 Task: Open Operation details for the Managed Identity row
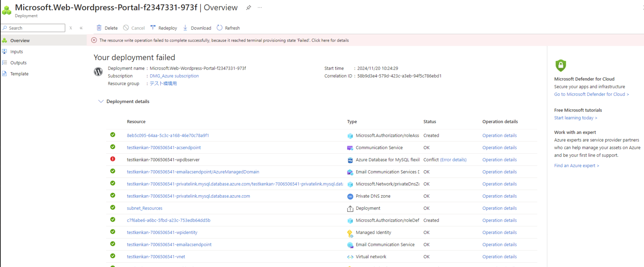click(x=500, y=233)
